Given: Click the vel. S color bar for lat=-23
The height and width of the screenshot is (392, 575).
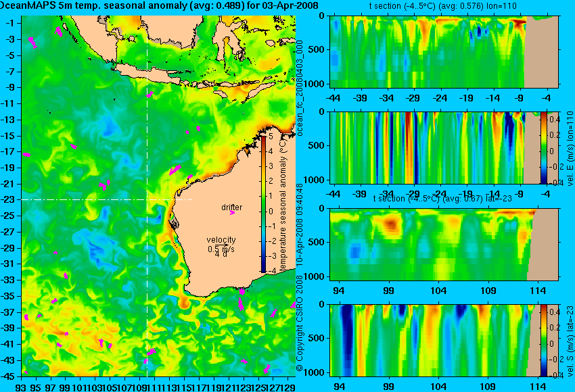Looking at the screenshot, I should click(544, 341).
